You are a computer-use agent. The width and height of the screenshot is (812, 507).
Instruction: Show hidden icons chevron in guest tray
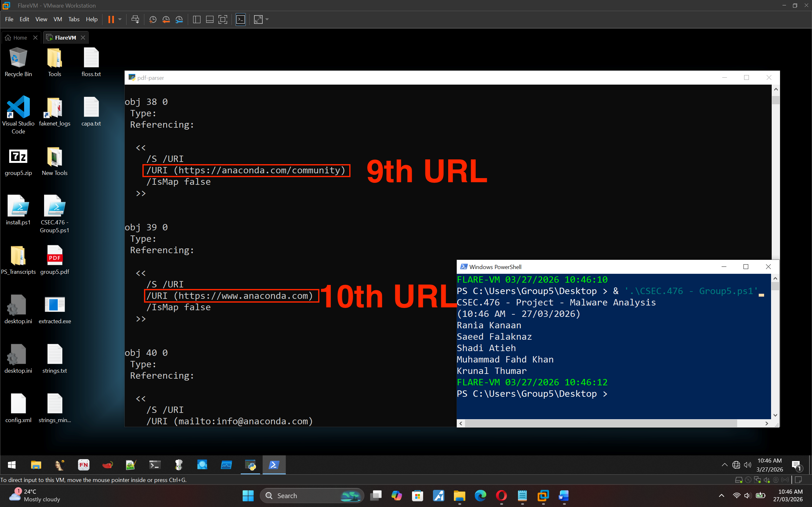pyautogui.click(x=724, y=465)
